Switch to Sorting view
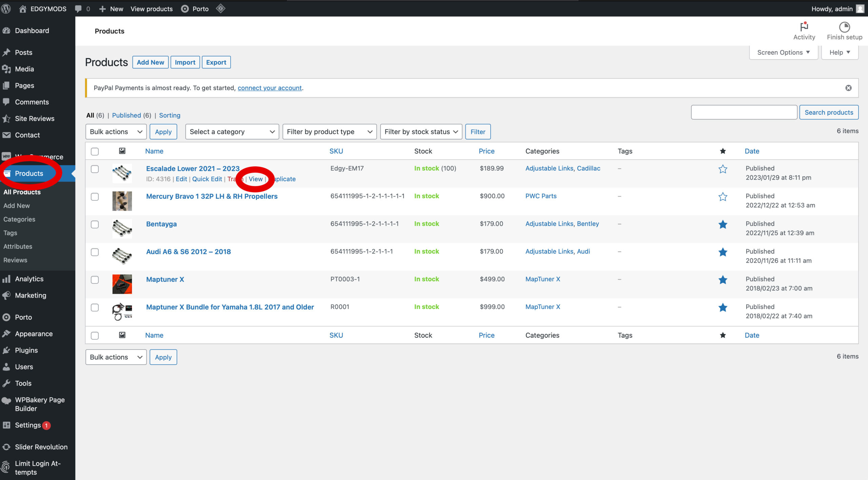This screenshot has width=868, height=480. pyautogui.click(x=170, y=115)
